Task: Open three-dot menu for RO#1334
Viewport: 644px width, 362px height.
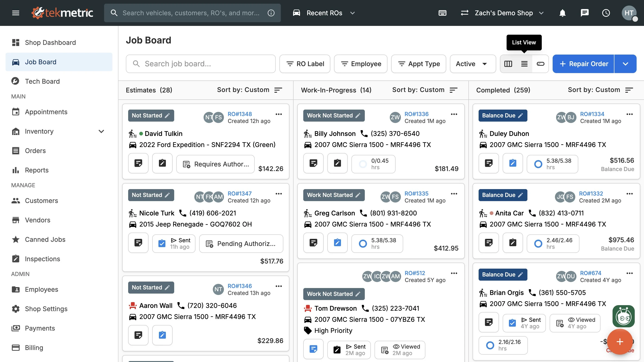Action: pos(629,114)
